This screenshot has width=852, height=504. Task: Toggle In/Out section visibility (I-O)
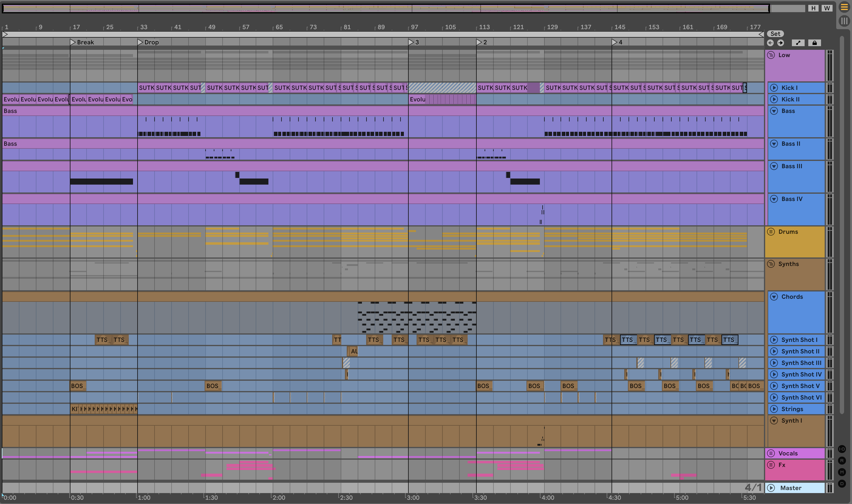click(x=842, y=449)
